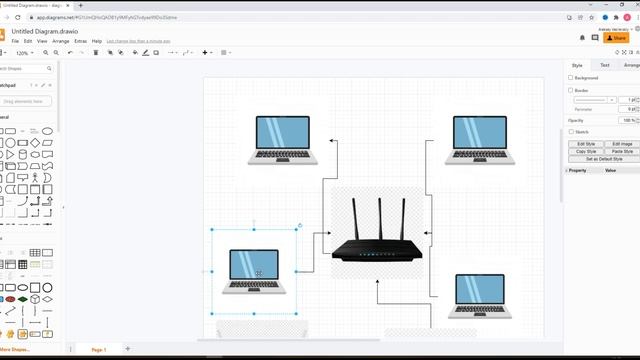The image size is (640, 360).
Task: Enable the Border checkbox
Action: [571, 90]
